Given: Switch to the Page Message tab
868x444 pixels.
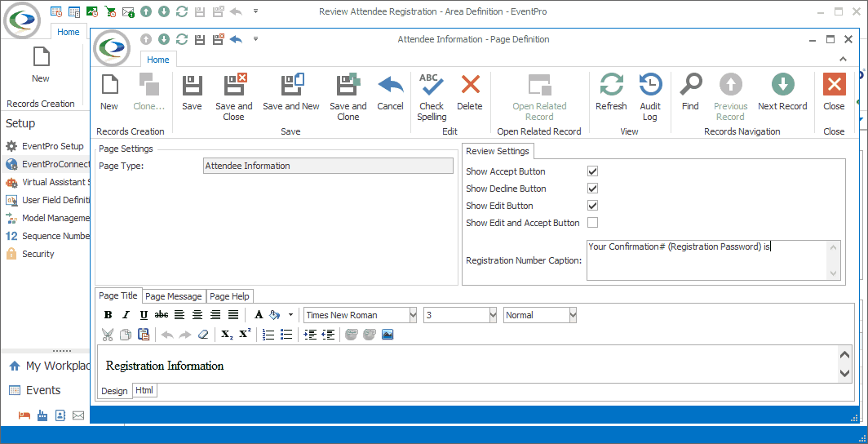Looking at the screenshot, I should [173, 296].
